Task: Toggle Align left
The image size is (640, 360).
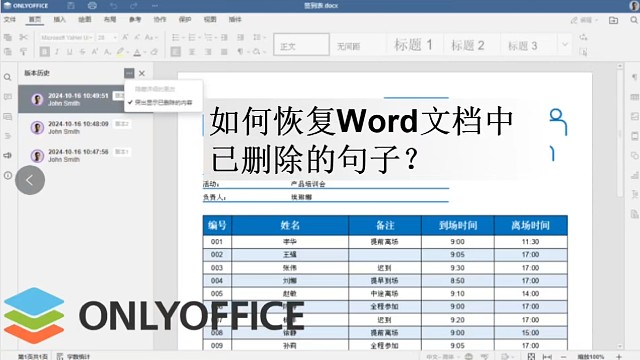Action: pyautogui.click(x=176, y=52)
